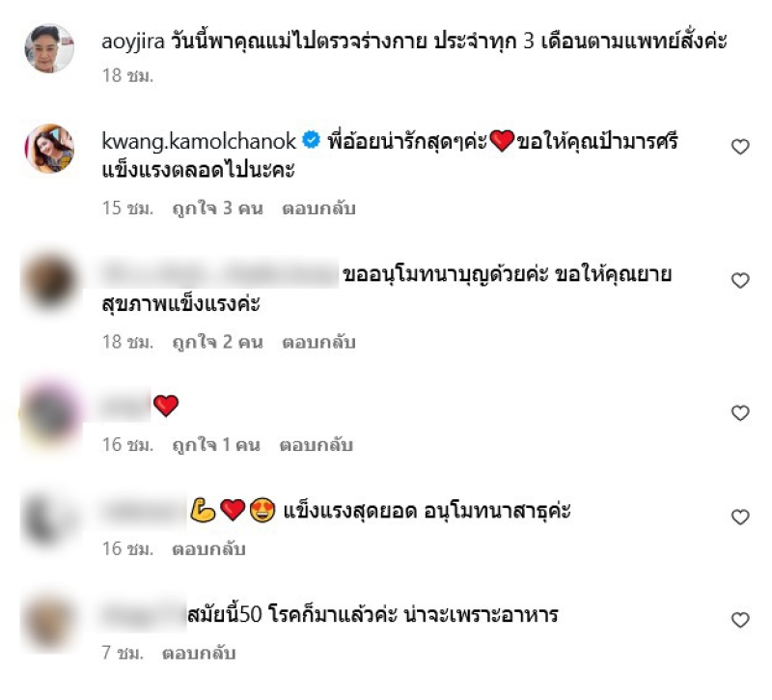Reply to the ขออนุโมทนาบุญ comment via ตอบกลับ
This screenshot has height=700, width=772.
[318, 342]
